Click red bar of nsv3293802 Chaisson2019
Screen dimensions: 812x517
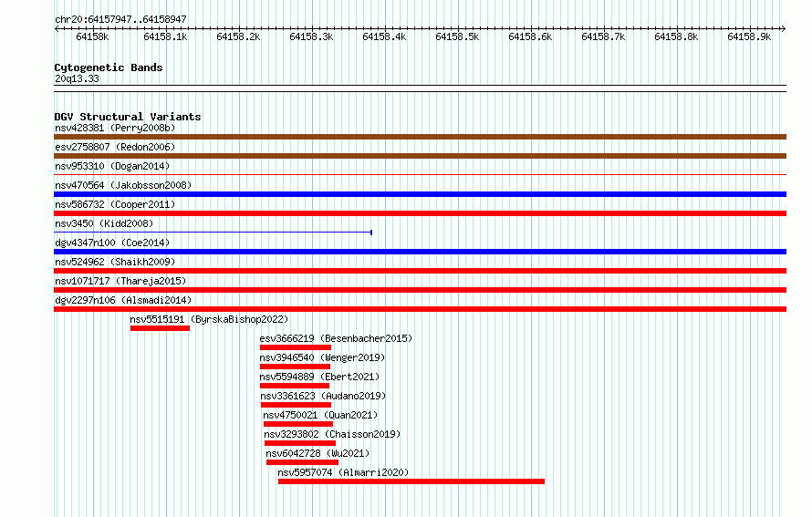300,443
